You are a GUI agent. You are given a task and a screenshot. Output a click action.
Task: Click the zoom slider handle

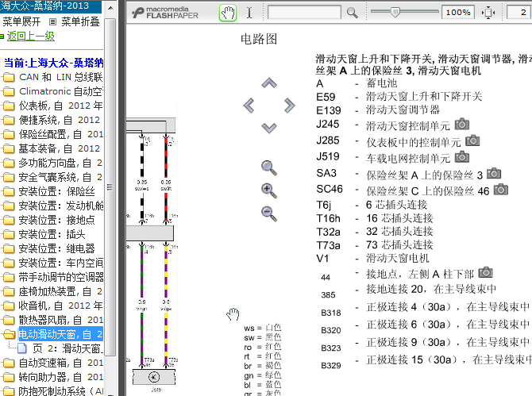click(x=395, y=12)
